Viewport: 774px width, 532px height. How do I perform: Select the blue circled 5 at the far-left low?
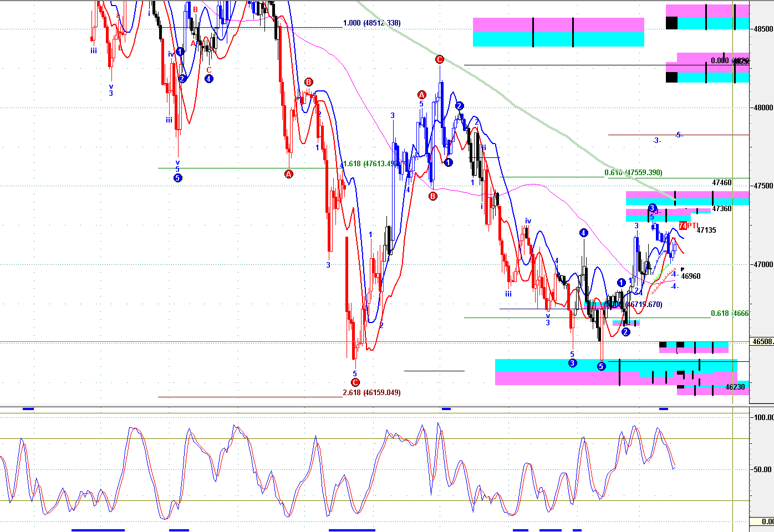click(x=177, y=178)
